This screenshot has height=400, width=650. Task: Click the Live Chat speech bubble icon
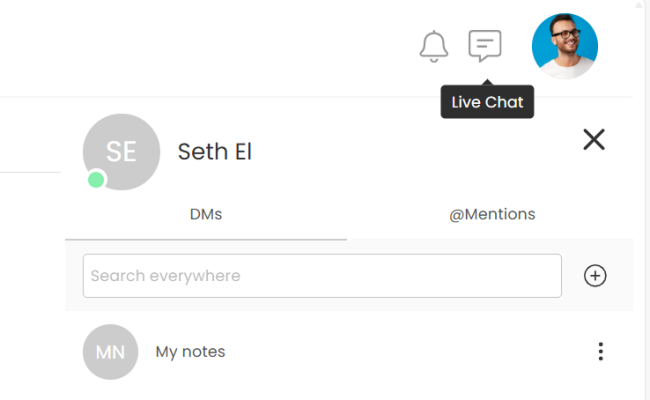click(x=485, y=46)
